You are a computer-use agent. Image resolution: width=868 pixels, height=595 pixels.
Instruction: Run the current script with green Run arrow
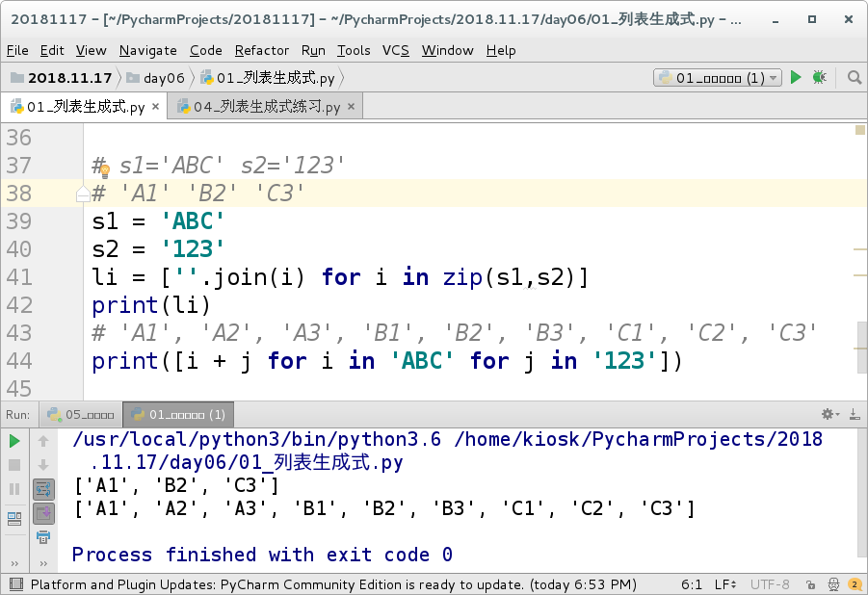(x=795, y=77)
